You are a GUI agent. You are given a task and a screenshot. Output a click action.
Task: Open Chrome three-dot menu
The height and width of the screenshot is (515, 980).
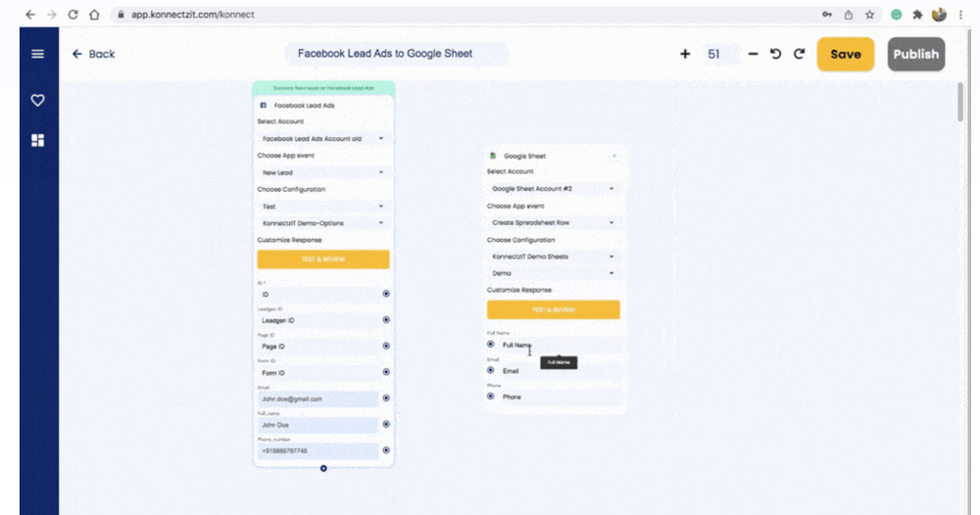[x=960, y=15]
